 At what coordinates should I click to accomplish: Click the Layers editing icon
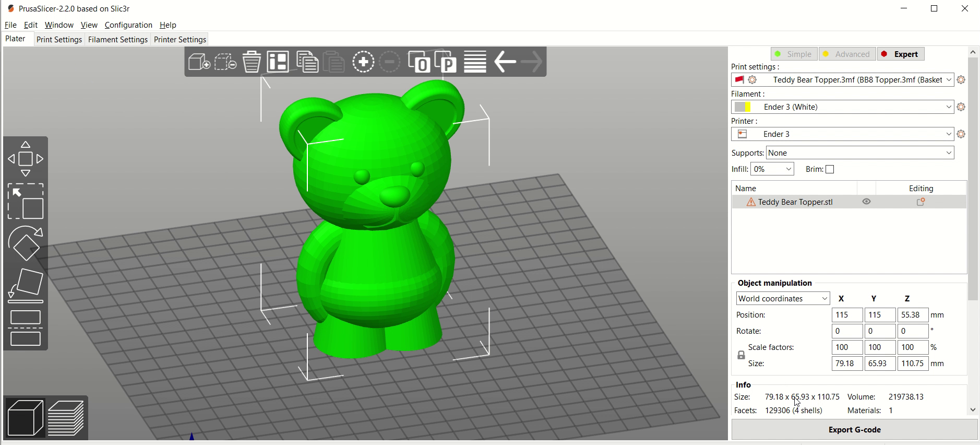click(x=475, y=62)
